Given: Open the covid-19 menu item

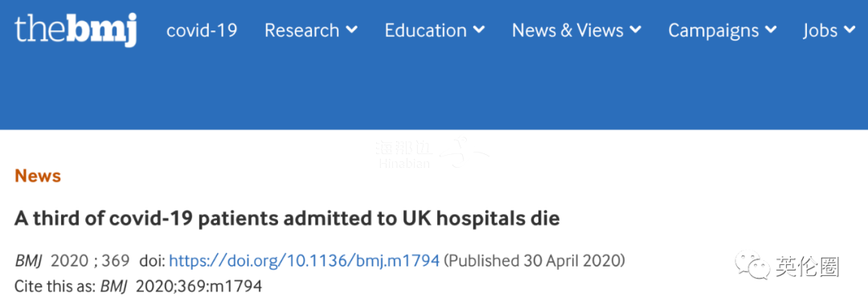Looking at the screenshot, I should pos(202,31).
